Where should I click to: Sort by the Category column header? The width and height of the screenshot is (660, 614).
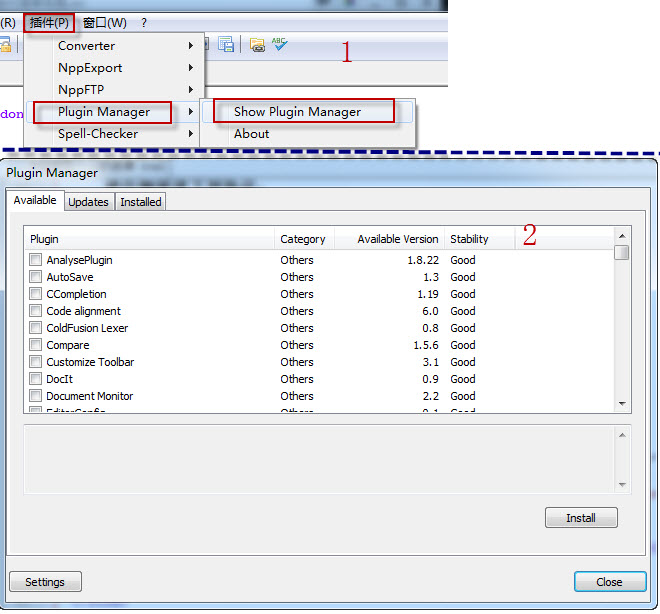click(x=304, y=239)
